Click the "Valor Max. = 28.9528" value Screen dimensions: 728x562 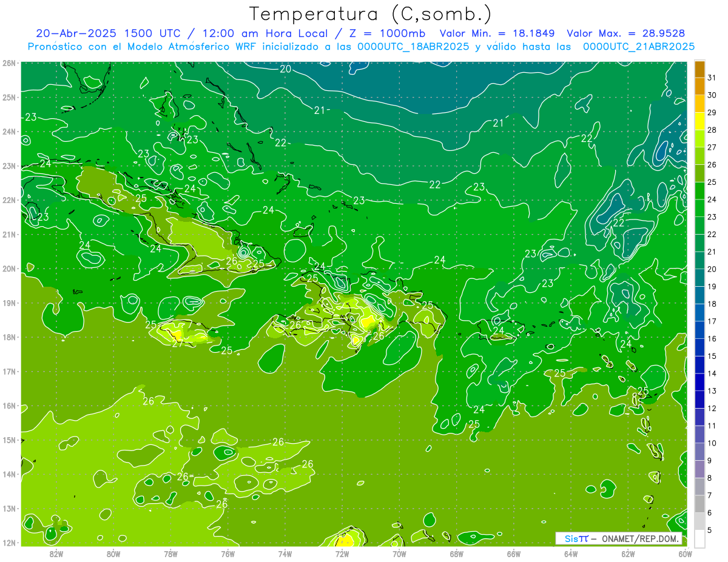coord(626,33)
